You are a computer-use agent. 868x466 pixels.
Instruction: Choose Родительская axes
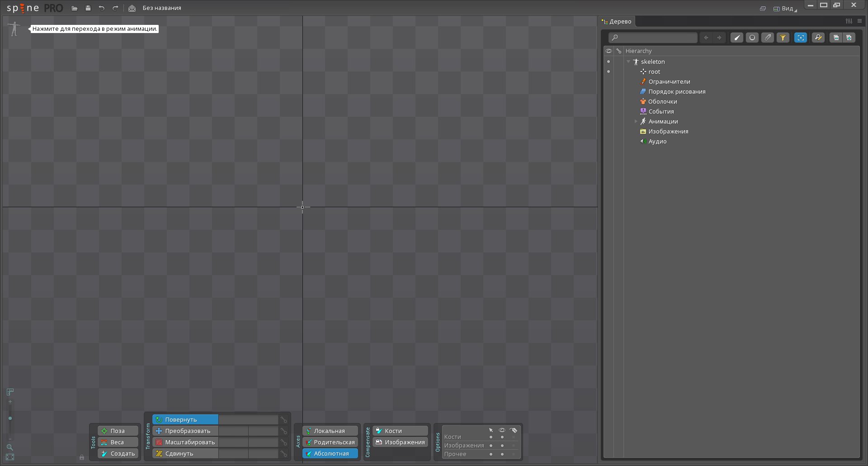(x=330, y=442)
